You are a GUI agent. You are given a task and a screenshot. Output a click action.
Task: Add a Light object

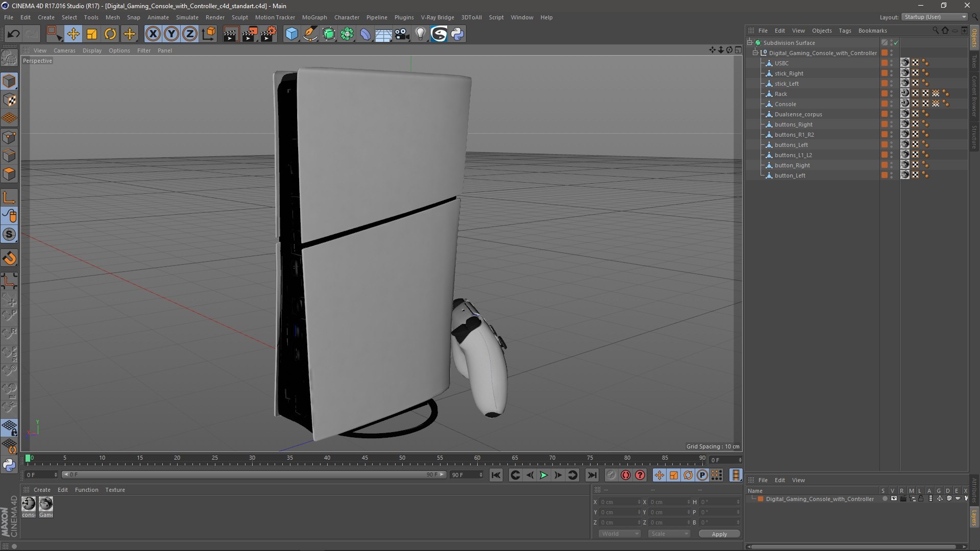tap(421, 34)
